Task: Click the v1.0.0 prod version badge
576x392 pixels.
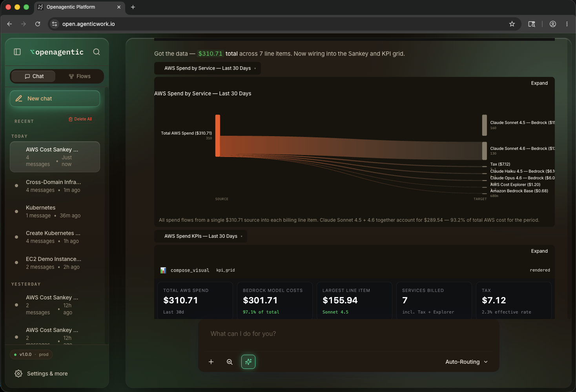Action: pos(31,354)
